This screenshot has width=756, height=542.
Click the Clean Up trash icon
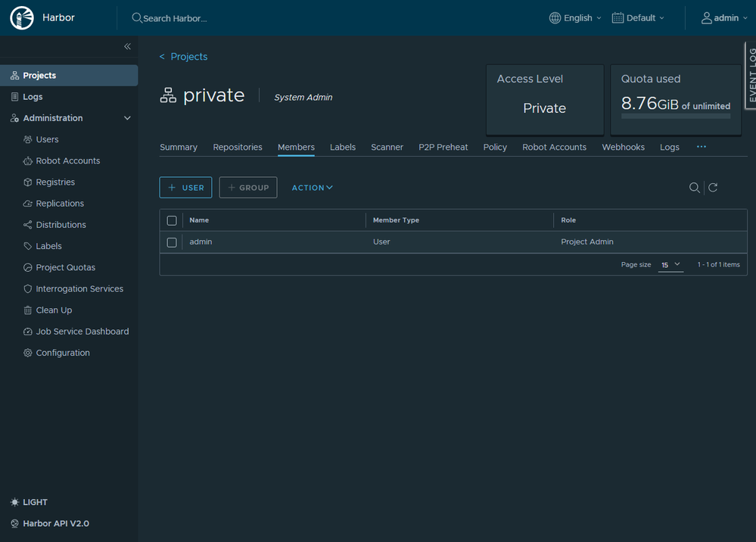point(28,310)
